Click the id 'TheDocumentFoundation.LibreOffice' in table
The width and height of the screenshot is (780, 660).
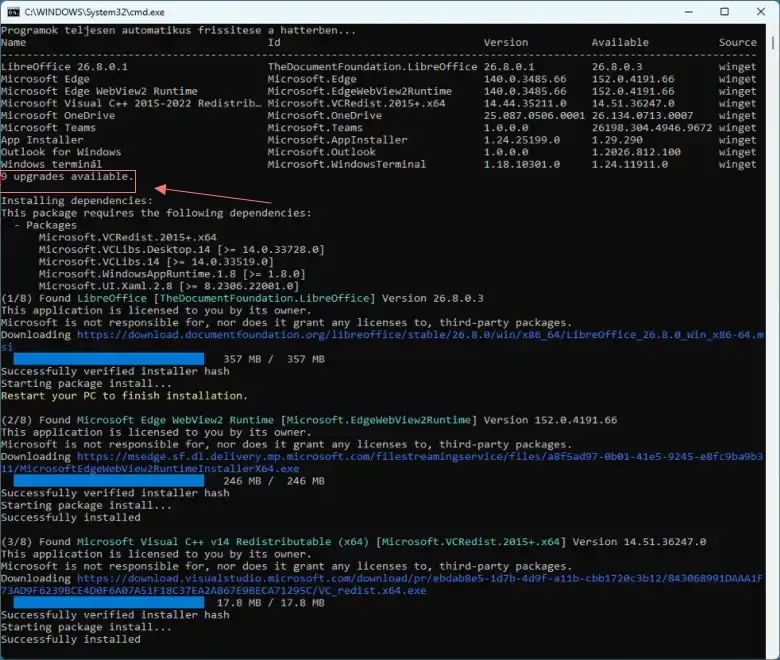point(372,67)
